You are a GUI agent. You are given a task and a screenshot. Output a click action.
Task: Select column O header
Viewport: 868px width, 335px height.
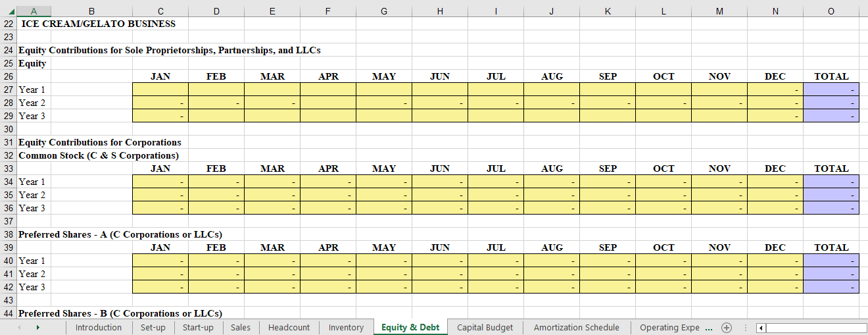pos(831,11)
